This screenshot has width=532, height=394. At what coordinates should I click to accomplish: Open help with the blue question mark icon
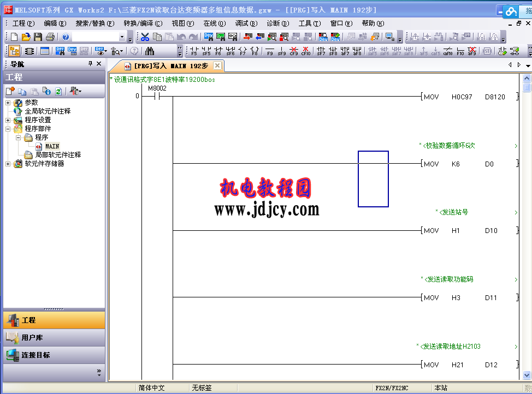(x=66, y=37)
